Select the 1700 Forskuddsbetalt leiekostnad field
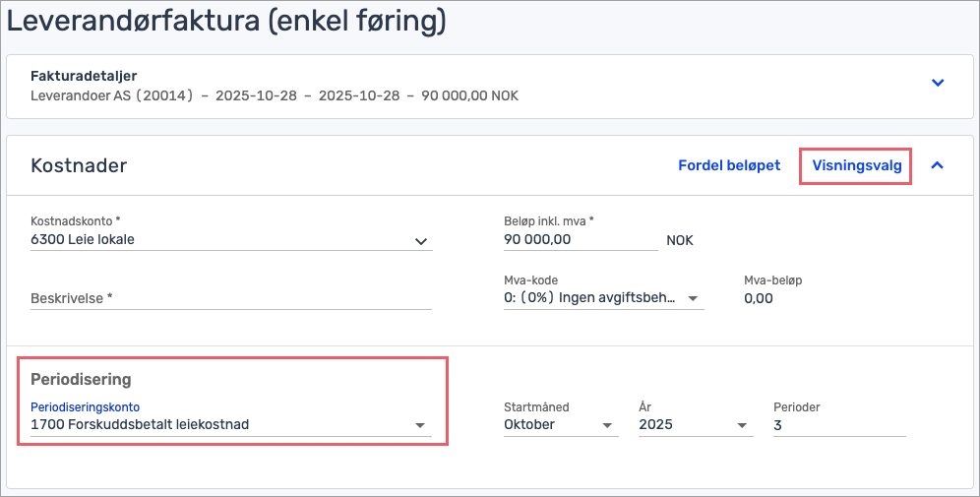This screenshot has height=497, width=980. coord(216,424)
